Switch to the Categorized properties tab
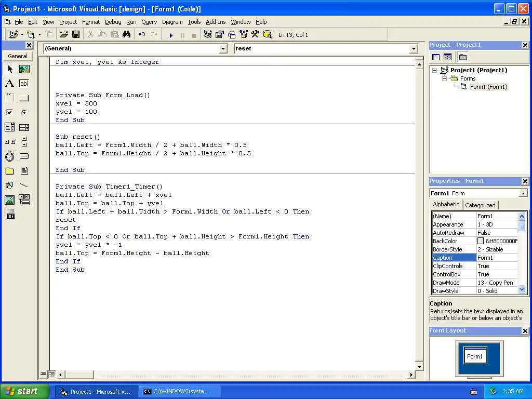The height and width of the screenshot is (399, 532). [480, 205]
